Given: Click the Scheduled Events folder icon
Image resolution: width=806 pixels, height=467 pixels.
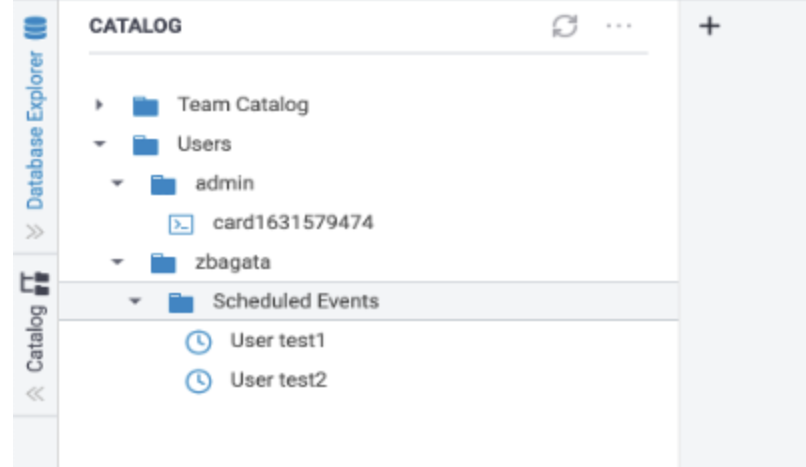Looking at the screenshot, I should (181, 302).
